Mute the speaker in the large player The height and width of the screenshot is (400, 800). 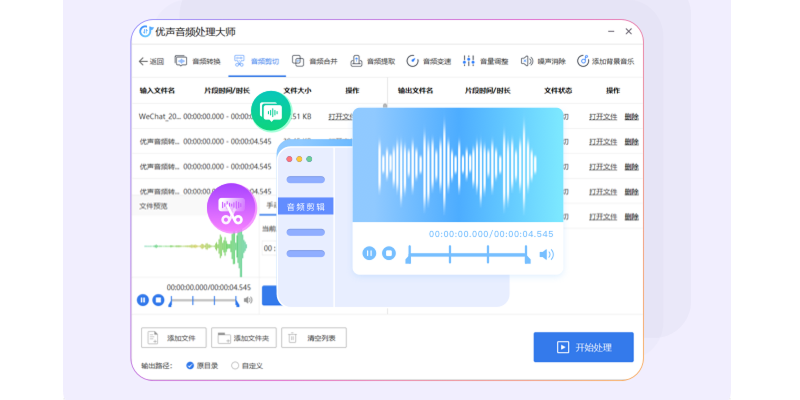click(546, 254)
